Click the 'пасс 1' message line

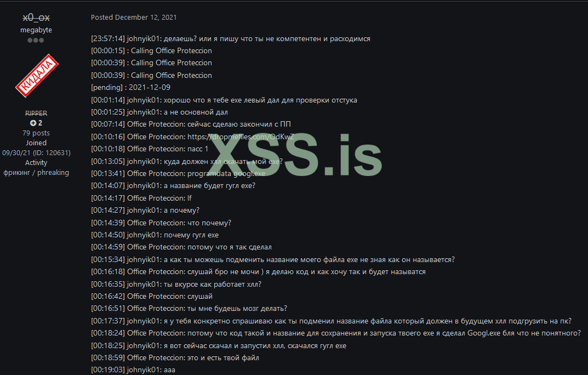[x=150, y=149]
